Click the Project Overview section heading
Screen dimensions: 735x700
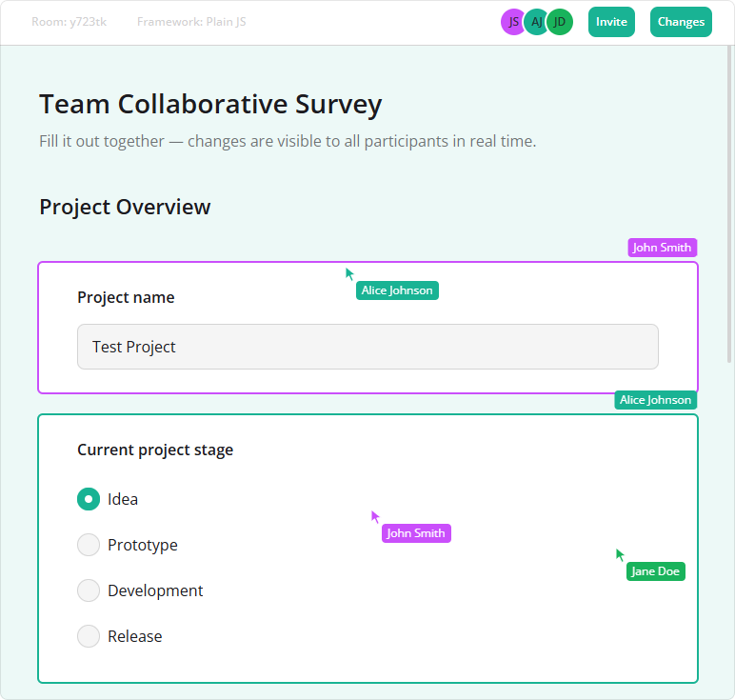tap(125, 207)
